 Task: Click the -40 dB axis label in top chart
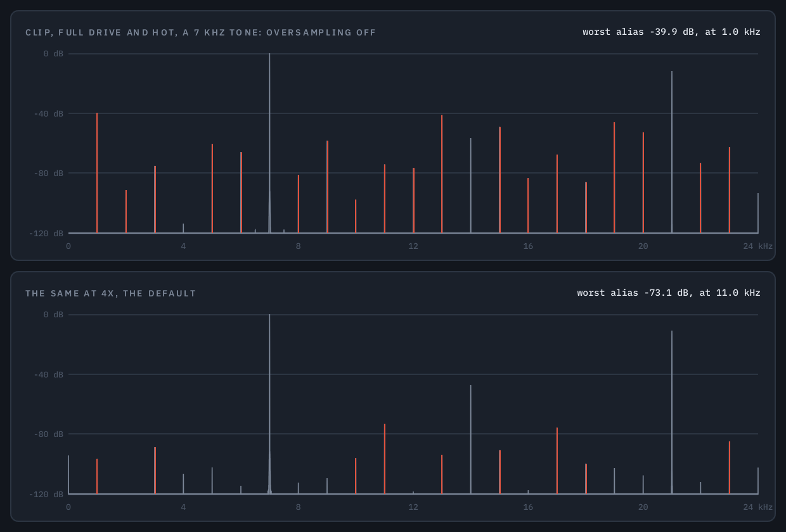tap(48, 114)
